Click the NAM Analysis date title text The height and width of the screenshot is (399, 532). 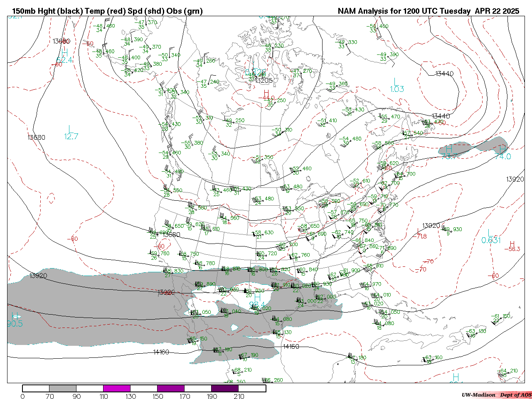click(x=428, y=11)
